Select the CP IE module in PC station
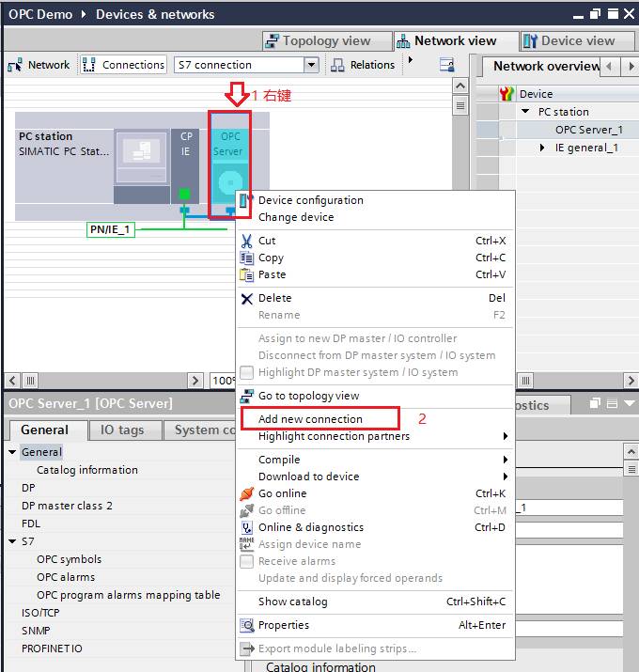The image size is (639, 672). coord(185,165)
